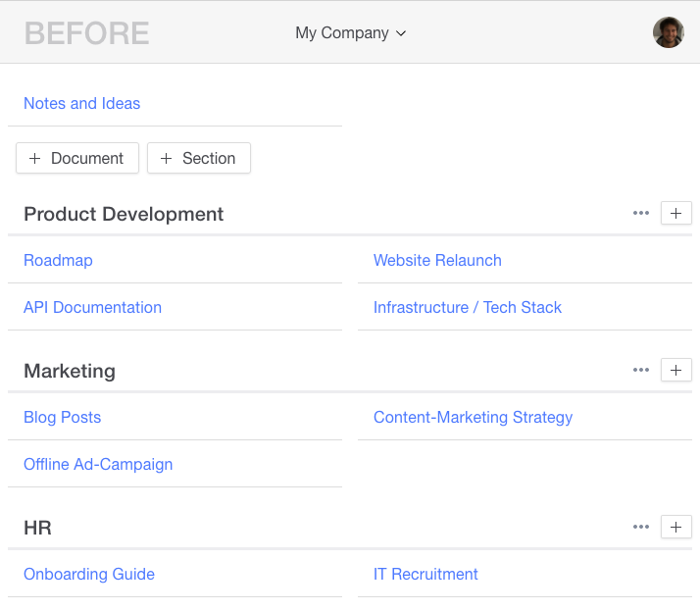Select the Product Development section heading

point(124,214)
